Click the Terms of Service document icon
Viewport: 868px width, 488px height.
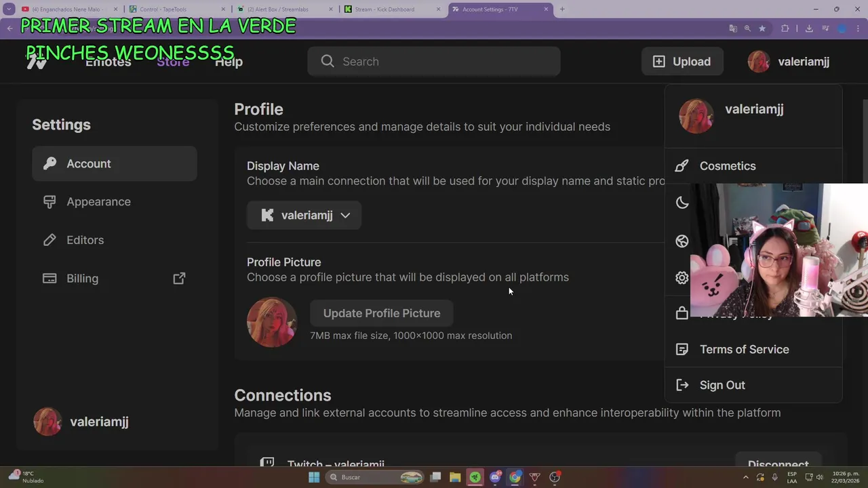[682, 350]
